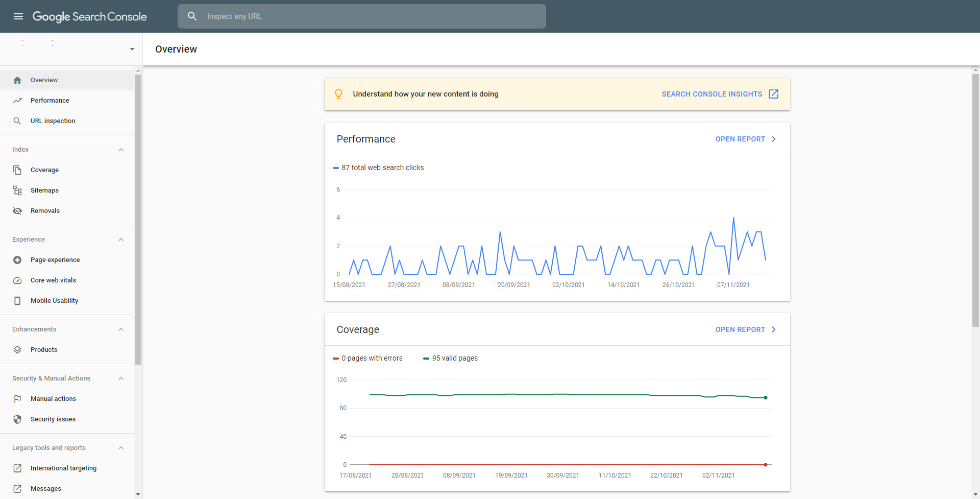Collapse Security & Manual Actions section
The image size is (980, 499).
pos(121,378)
